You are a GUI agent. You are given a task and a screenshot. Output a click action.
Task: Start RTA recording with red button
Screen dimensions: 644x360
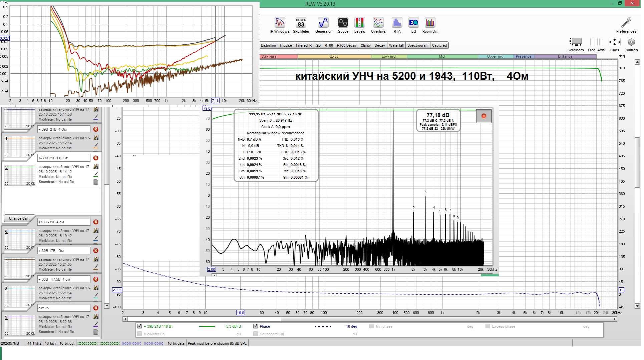coord(484,116)
